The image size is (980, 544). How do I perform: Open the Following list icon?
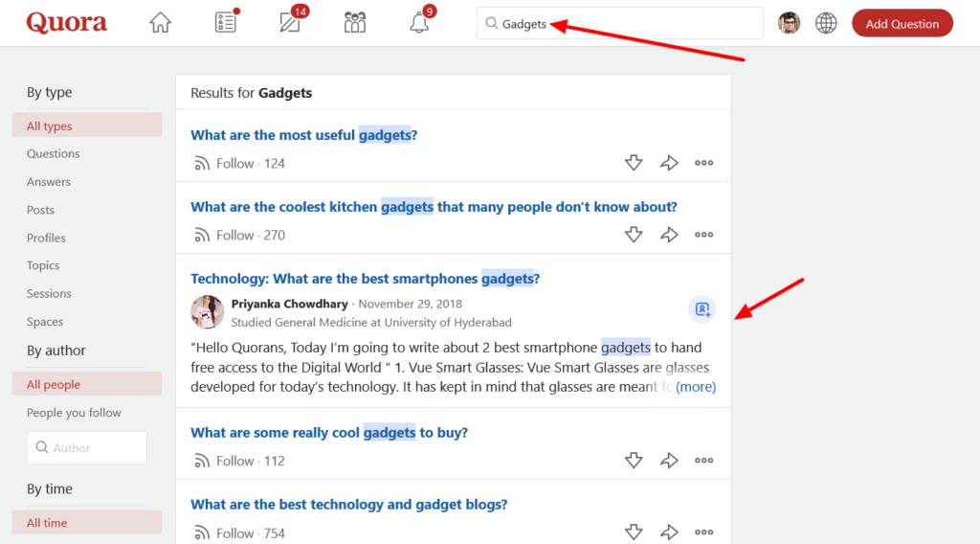point(226,22)
